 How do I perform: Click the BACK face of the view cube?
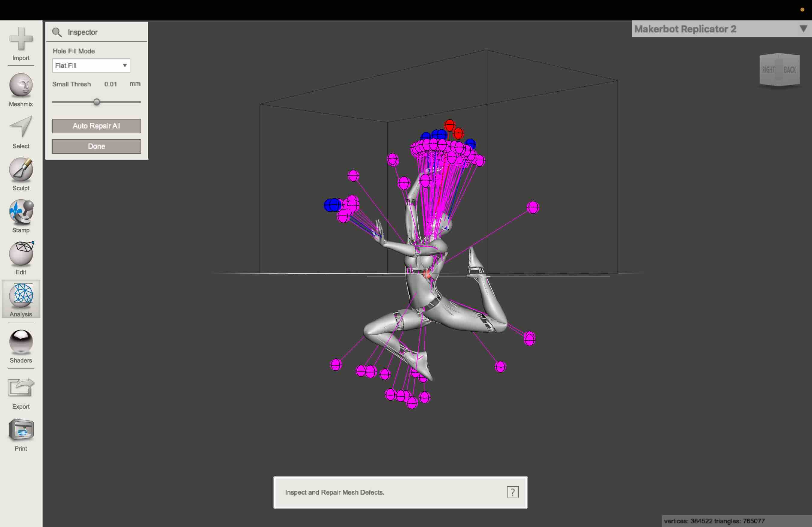(x=789, y=70)
